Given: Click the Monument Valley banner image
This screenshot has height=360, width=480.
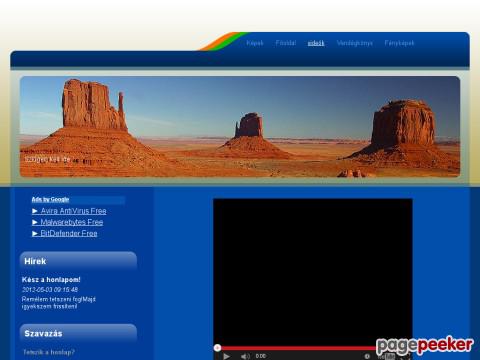Looking at the screenshot, I should (x=240, y=127).
